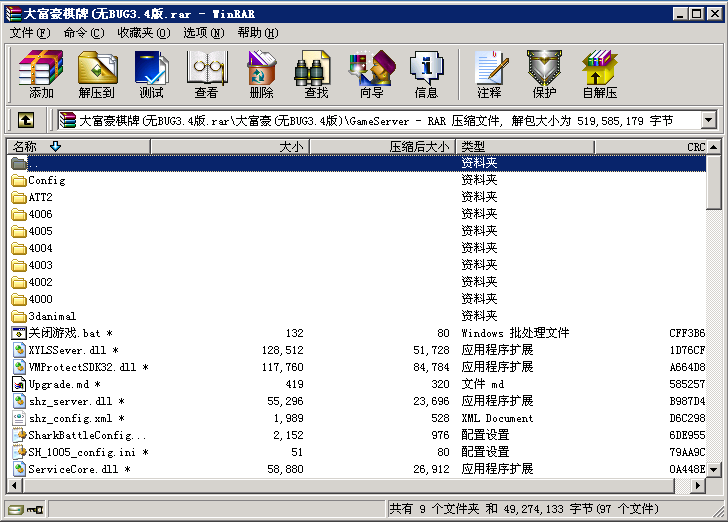The image size is (728, 522).
Task: Run the Test (测试) archive tool
Action: click(x=151, y=74)
